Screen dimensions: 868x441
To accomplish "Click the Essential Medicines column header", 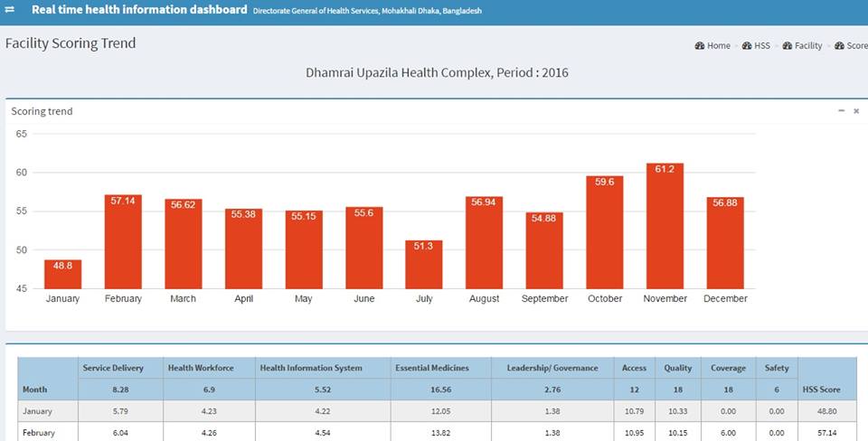I will click(x=432, y=368).
